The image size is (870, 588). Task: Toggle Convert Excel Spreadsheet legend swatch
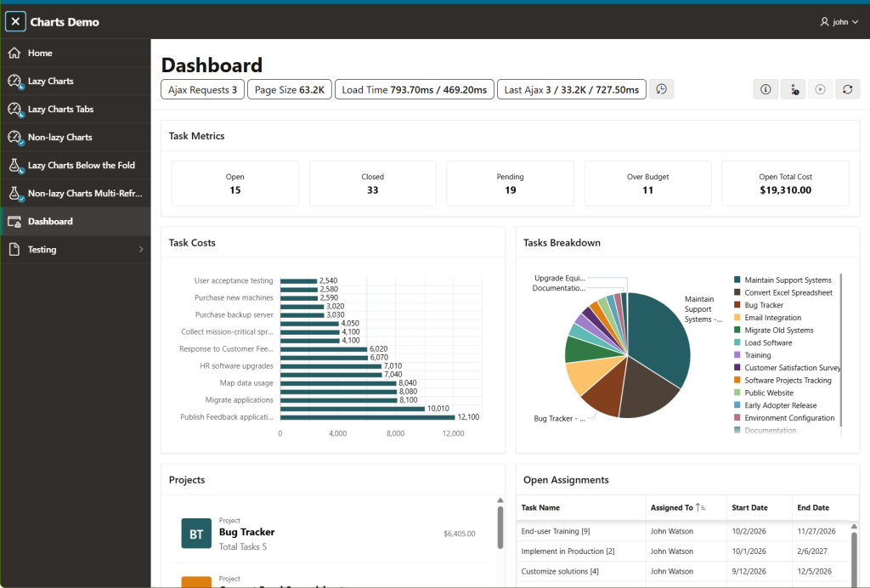pos(737,292)
